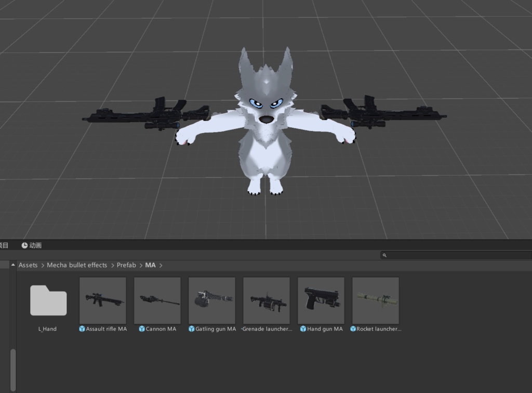Select the Grenade launcher prefab thumbnail
532x393 pixels.
[x=267, y=300]
